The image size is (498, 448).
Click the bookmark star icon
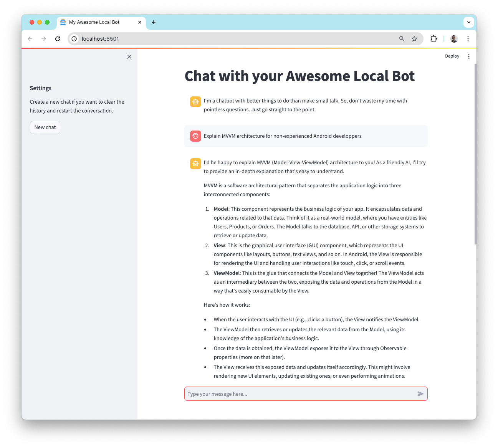(414, 39)
